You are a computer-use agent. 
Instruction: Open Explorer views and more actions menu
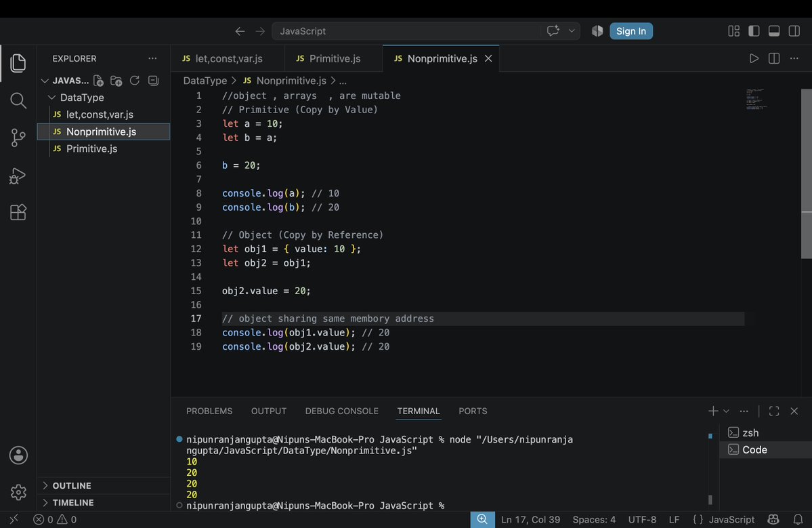coord(152,58)
